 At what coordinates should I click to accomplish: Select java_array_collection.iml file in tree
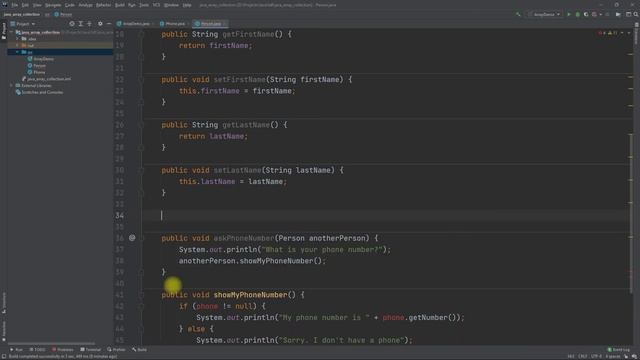[49, 79]
